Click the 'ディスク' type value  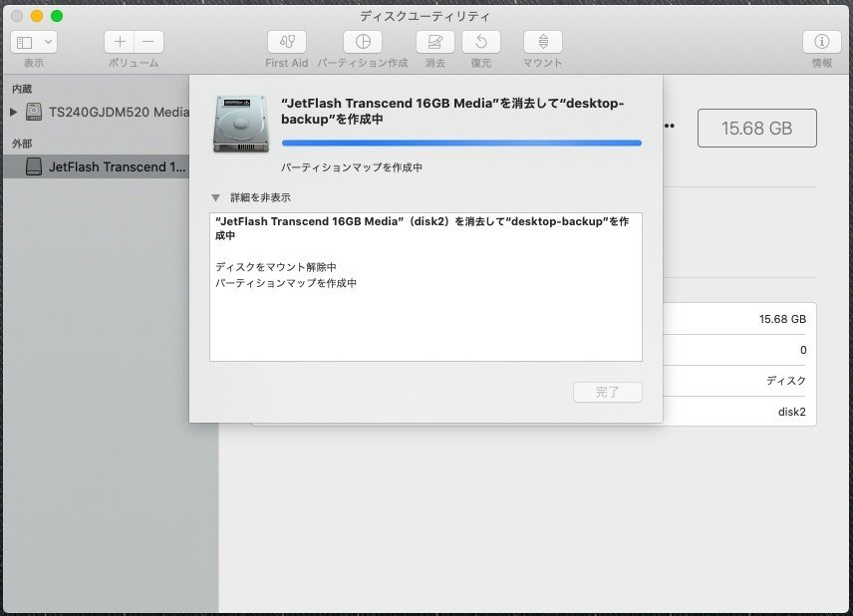786,381
